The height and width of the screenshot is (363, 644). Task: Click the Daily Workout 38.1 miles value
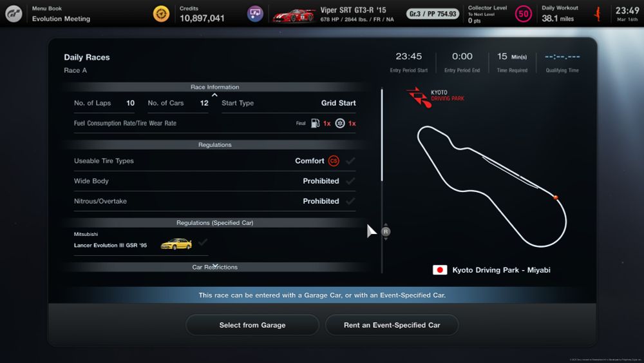coord(557,19)
